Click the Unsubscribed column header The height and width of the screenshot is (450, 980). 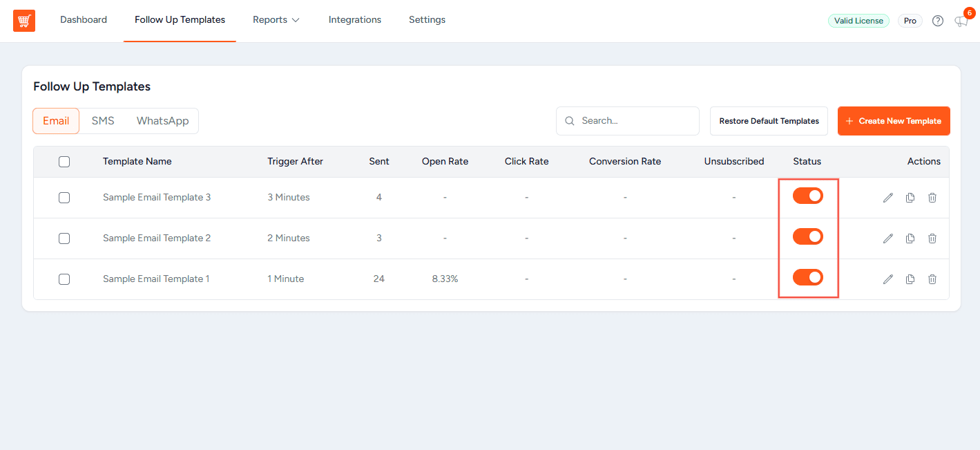(x=734, y=162)
